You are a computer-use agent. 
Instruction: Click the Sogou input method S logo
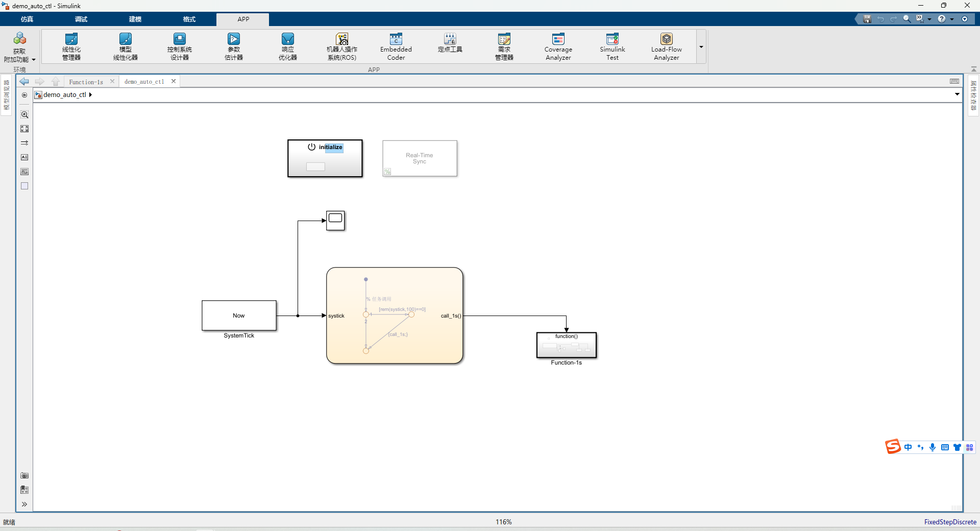[x=893, y=447]
